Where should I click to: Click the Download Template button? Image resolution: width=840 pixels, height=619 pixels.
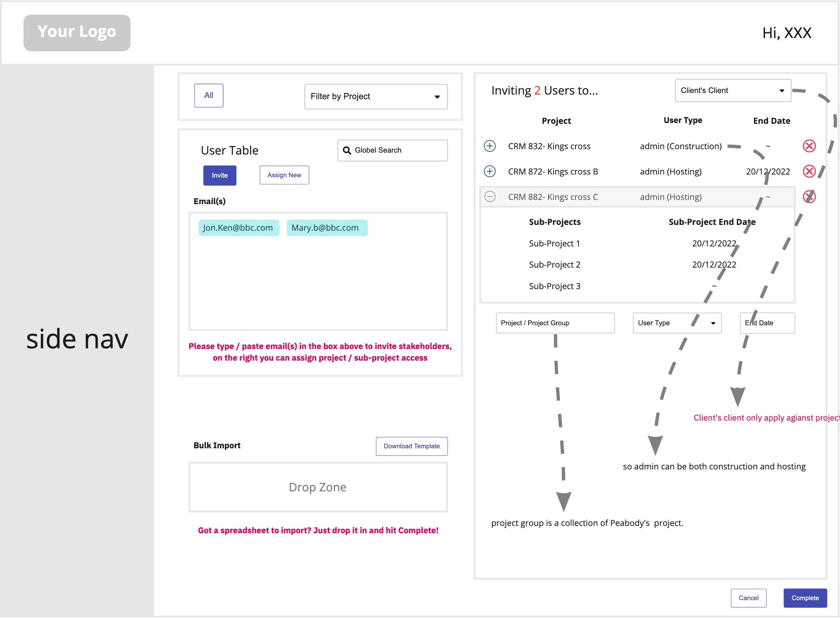[412, 446]
